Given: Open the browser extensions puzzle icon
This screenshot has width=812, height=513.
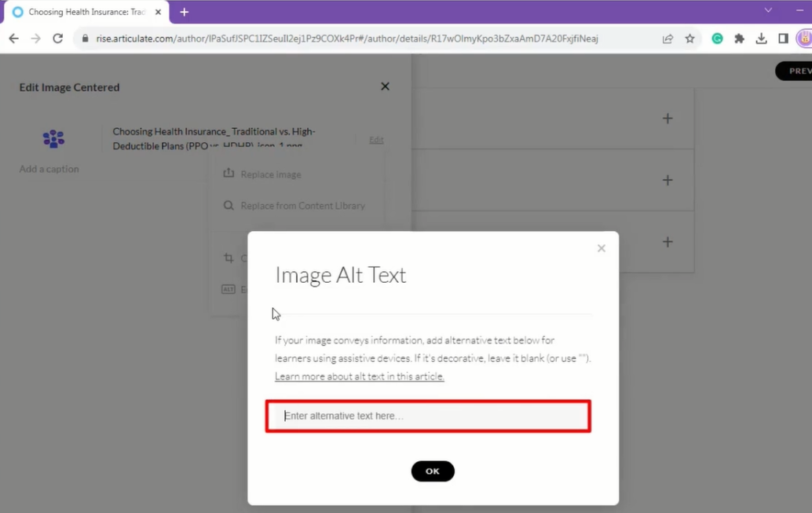Looking at the screenshot, I should 739,38.
